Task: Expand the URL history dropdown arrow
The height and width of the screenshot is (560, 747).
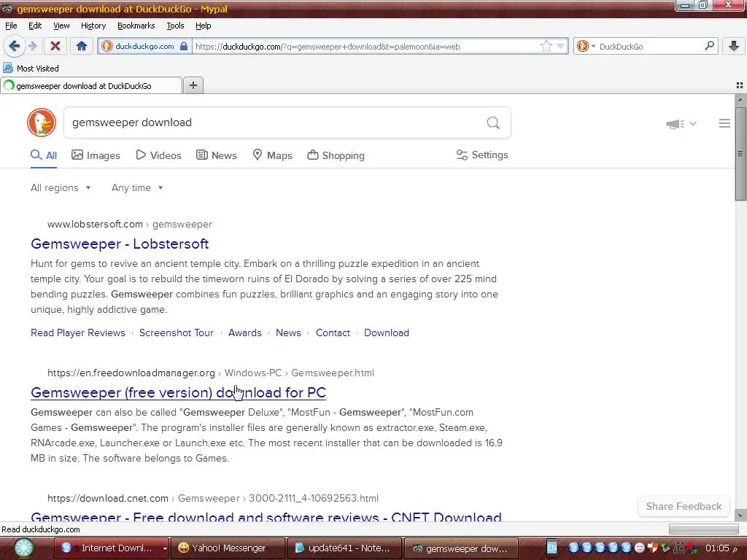Action: (x=561, y=46)
